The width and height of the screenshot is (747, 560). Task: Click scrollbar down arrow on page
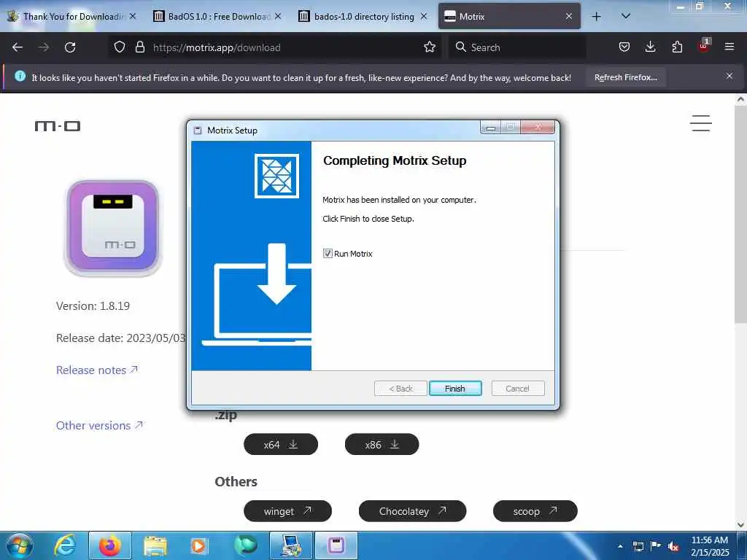click(740, 524)
